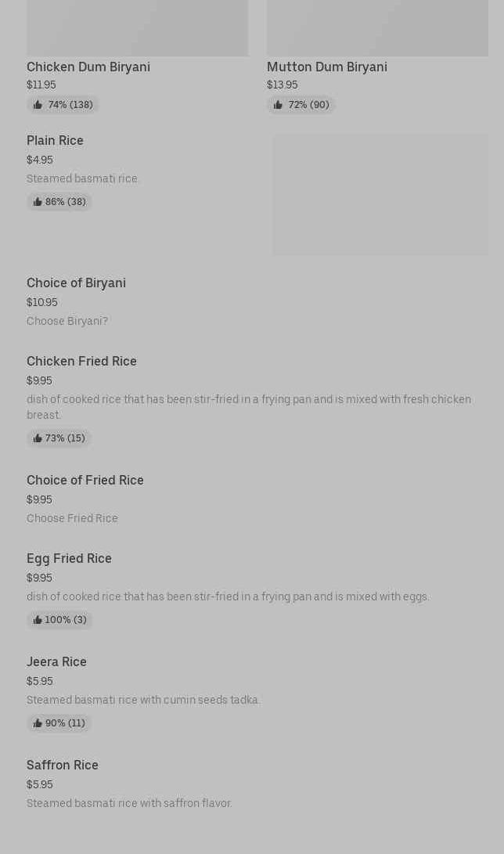Viewport: 504px width, 854px height.
Task: Select the Plain Rice menu item
Action: (x=55, y=141)
